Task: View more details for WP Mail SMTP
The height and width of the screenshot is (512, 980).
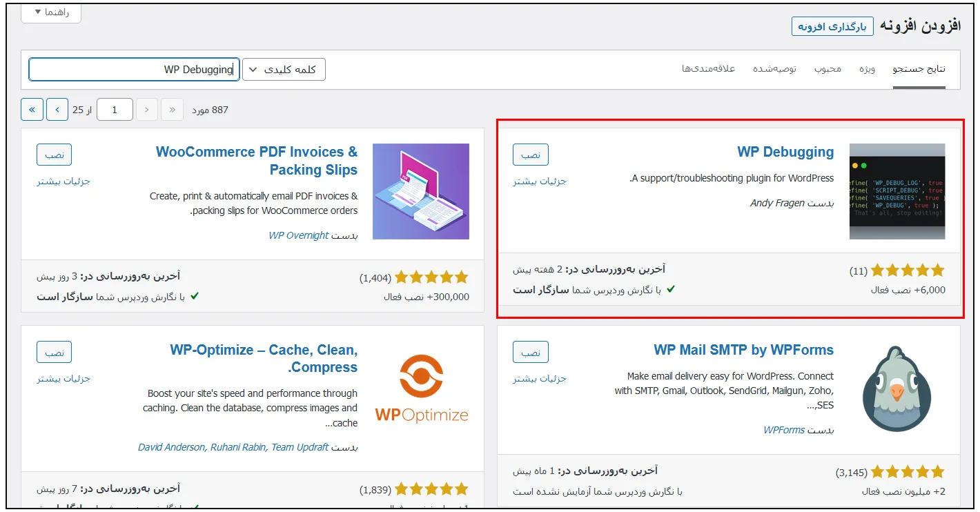Action: [540, 379]
